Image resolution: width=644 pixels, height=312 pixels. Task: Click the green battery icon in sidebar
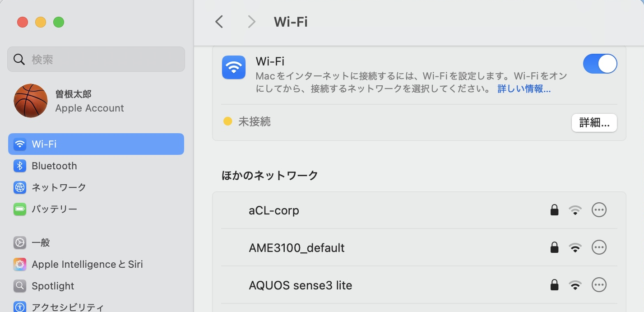20,209
